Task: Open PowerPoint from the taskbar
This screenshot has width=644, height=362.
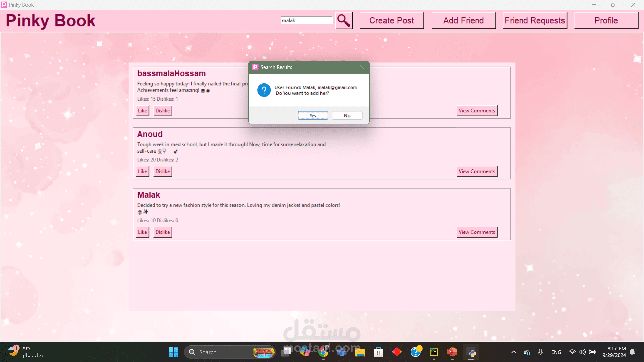Action: point(452,352)
